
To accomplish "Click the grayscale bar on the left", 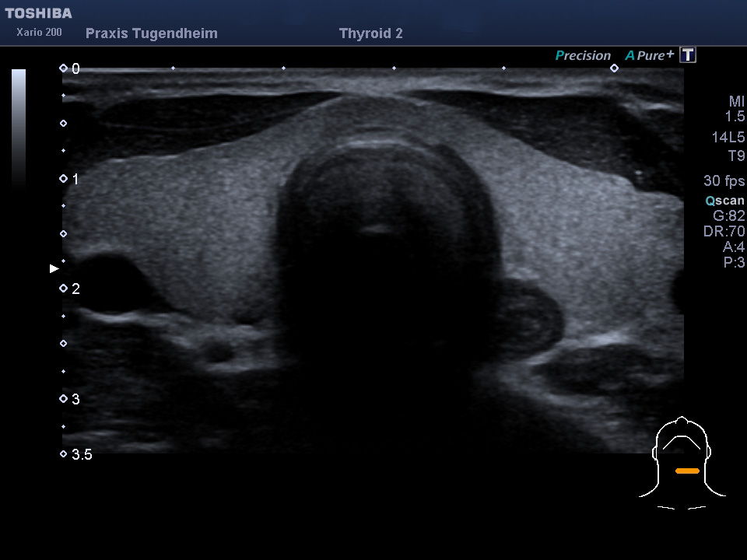I will (19, 128).
